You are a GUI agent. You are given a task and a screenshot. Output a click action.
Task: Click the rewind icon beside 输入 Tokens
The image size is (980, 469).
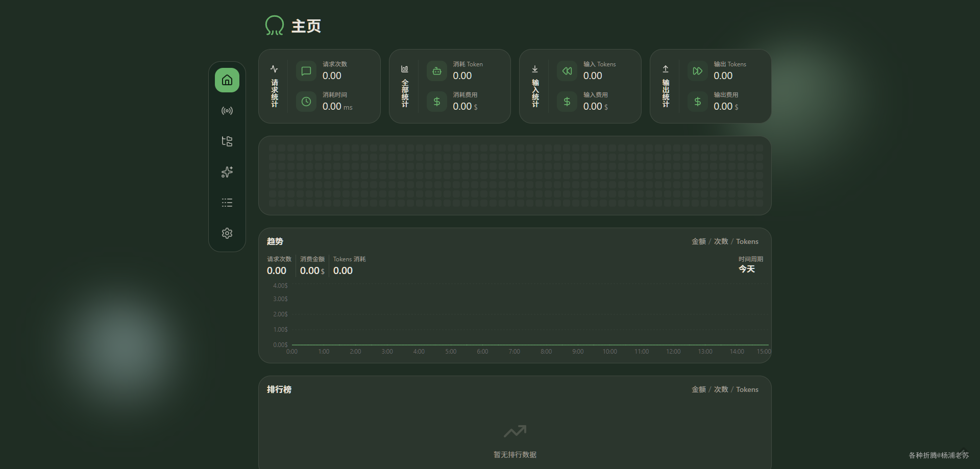567,71
